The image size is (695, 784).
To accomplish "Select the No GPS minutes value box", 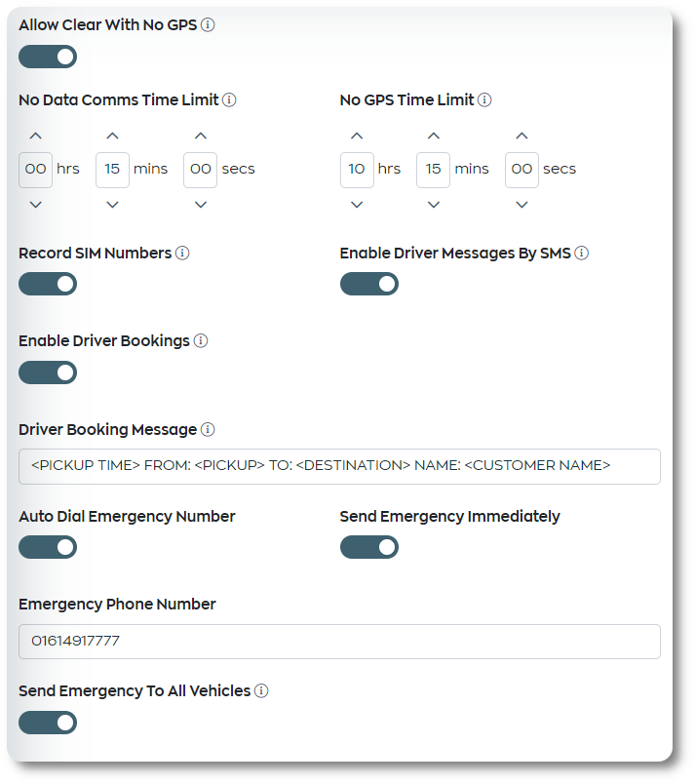I will coord(433,170).
